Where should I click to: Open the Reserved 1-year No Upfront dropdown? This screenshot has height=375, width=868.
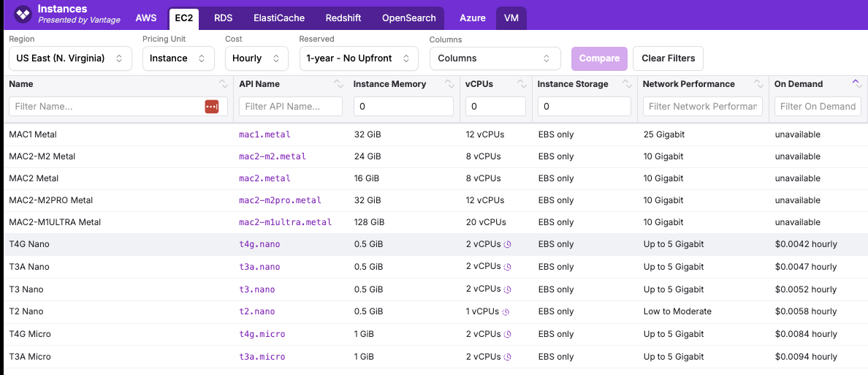[359, 58]
